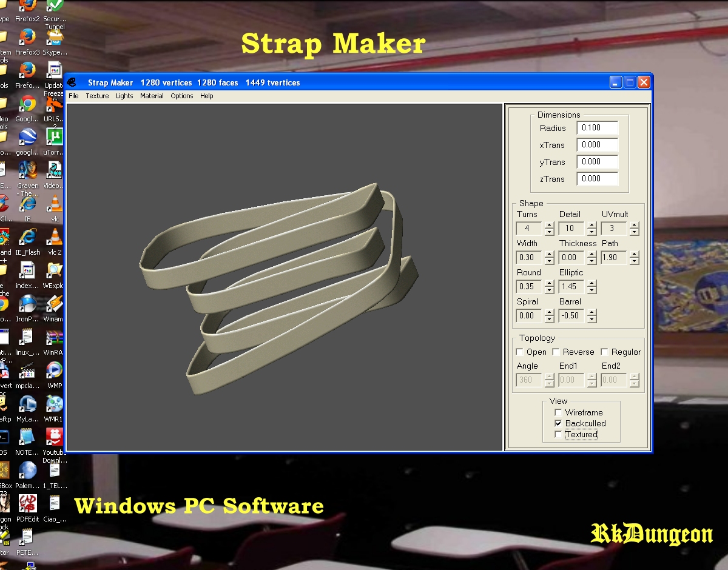Select the Graven game desktop icon

(27, 175)
